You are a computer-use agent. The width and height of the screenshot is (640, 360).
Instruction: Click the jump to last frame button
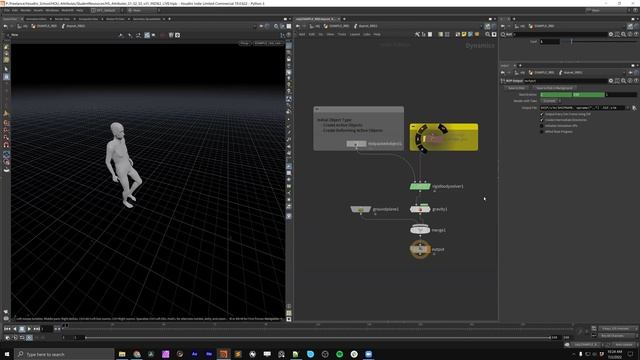(x=36, y=329)
